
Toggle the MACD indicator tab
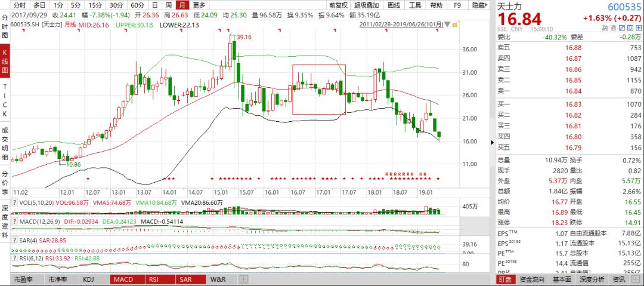[x=123, y=279]
